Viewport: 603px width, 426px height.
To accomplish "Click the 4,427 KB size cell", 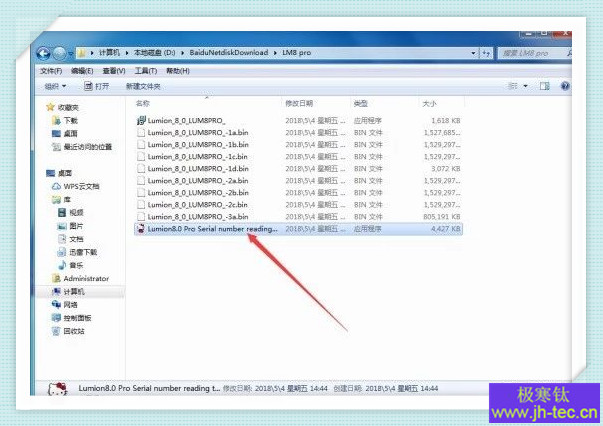I will tap(445, 229).
